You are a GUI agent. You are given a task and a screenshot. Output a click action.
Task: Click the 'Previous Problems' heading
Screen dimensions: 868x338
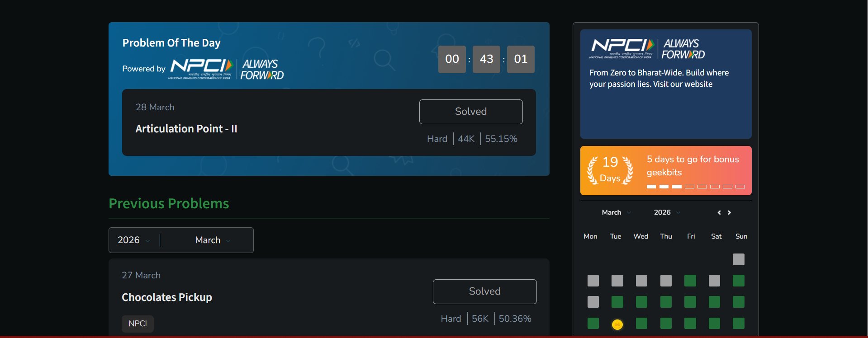(x=169, y=204)
